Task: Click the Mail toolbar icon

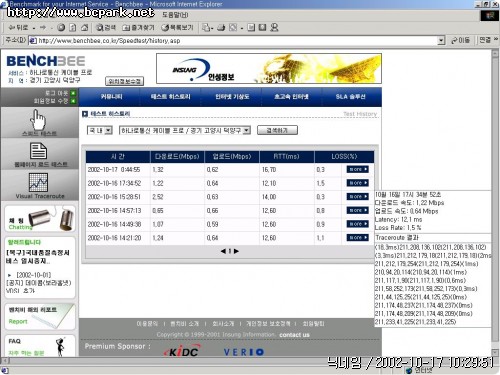Action: (x=207, y=28)
